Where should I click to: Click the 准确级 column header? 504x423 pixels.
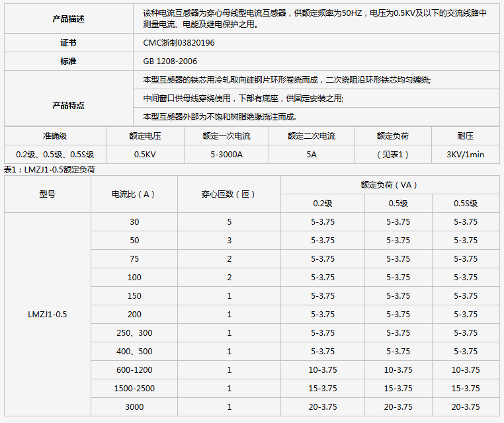55,136
